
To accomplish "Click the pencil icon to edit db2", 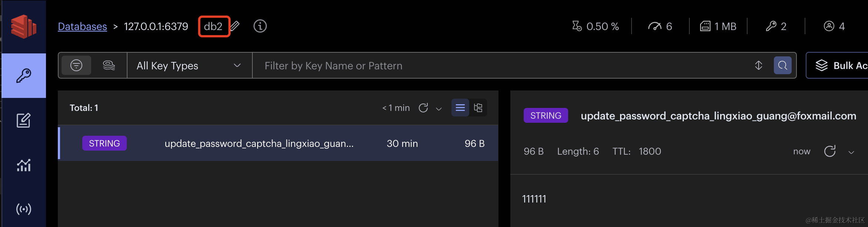I will coord(235,26).
